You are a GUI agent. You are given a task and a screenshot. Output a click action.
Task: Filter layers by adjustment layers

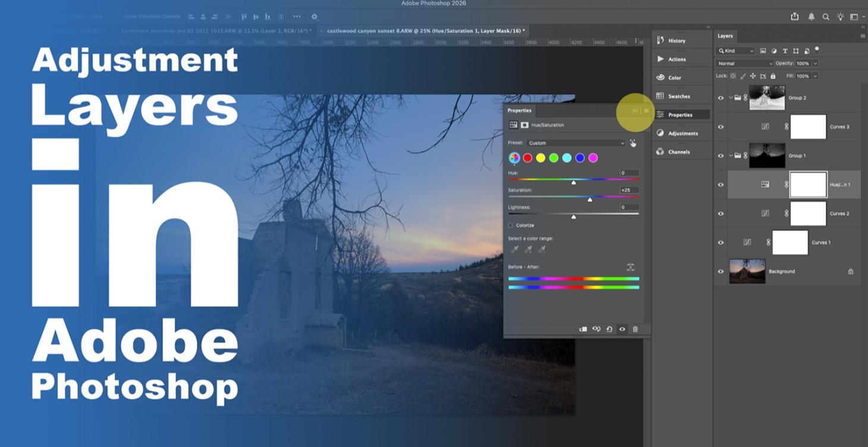point(774,51)
